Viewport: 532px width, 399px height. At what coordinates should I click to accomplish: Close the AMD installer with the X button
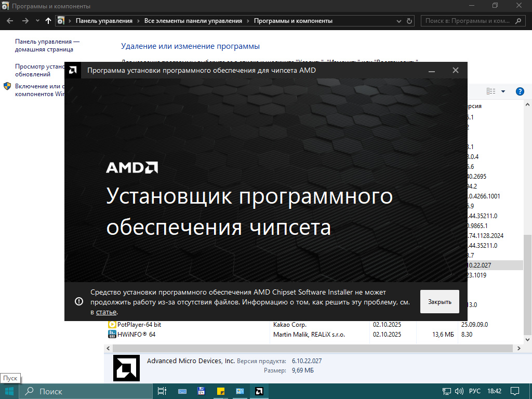pyautogui.click(x=455, y=70)
